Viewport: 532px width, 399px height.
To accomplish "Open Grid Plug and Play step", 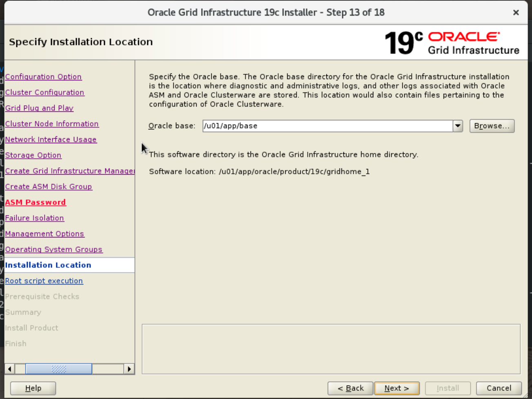I will (39, 108).
